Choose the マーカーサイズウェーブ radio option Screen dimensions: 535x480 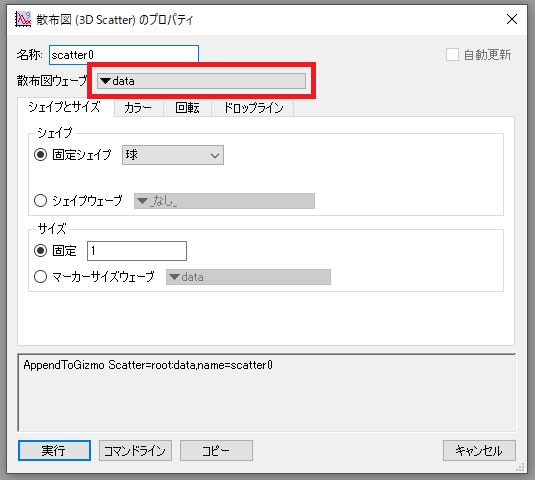click(x=40, y=276)
